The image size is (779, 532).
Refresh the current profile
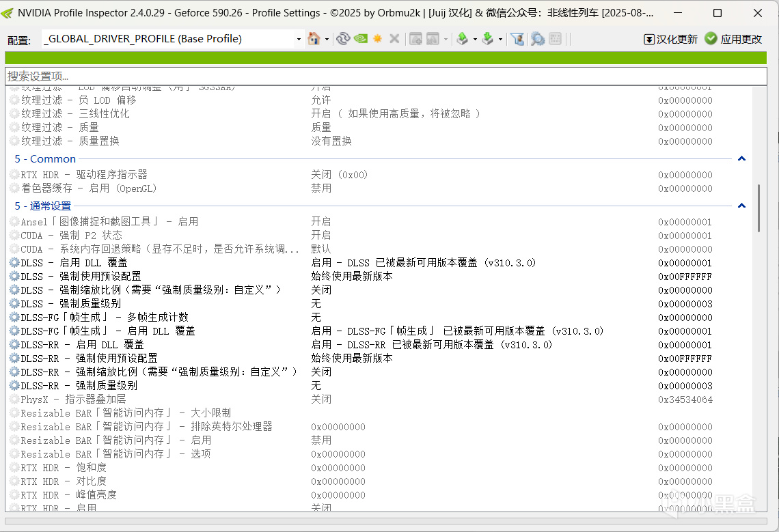(x=343, y=38)
